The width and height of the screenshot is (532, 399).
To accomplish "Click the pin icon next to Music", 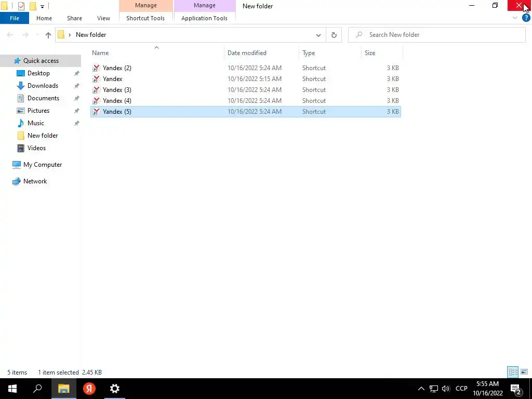I will [77, 123].
